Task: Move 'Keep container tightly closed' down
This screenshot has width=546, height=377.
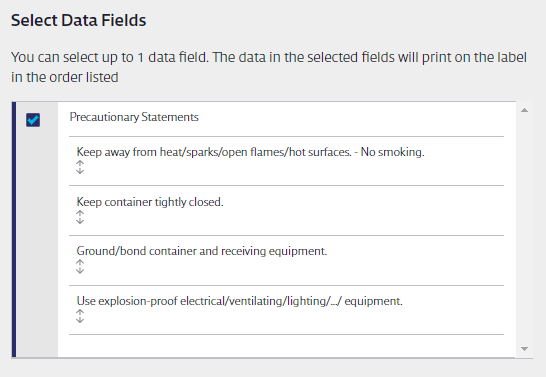Action: pos(80,221)
